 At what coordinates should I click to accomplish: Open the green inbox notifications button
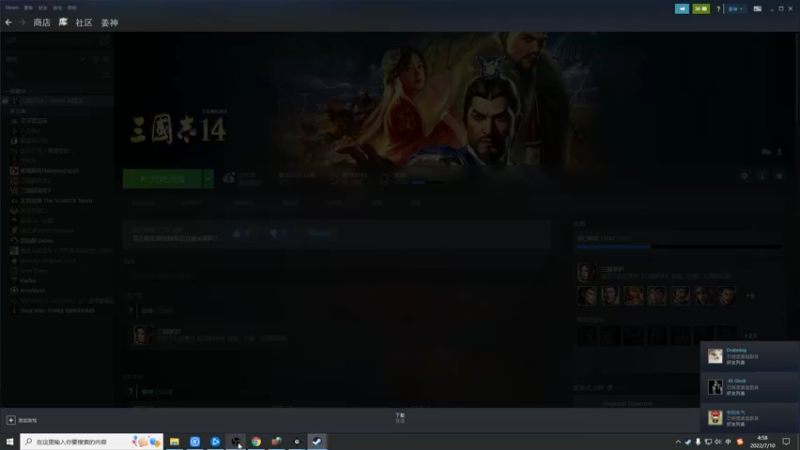[x=701, y=9]
